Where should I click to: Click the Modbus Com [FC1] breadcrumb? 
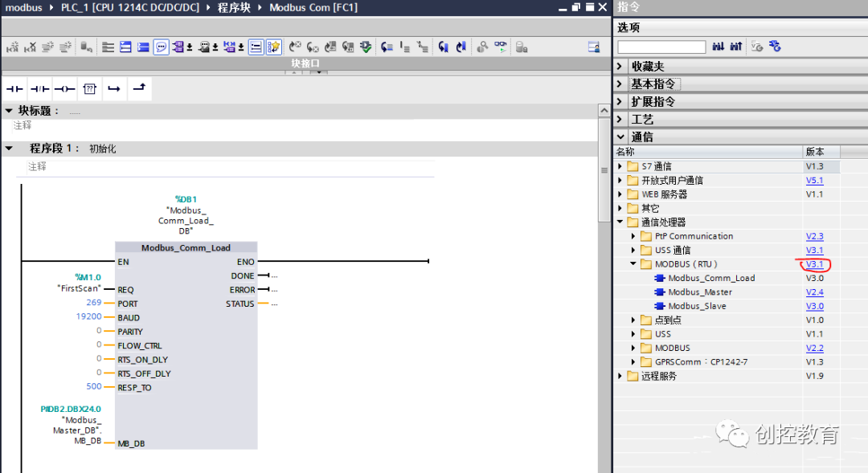click(313, 8)
